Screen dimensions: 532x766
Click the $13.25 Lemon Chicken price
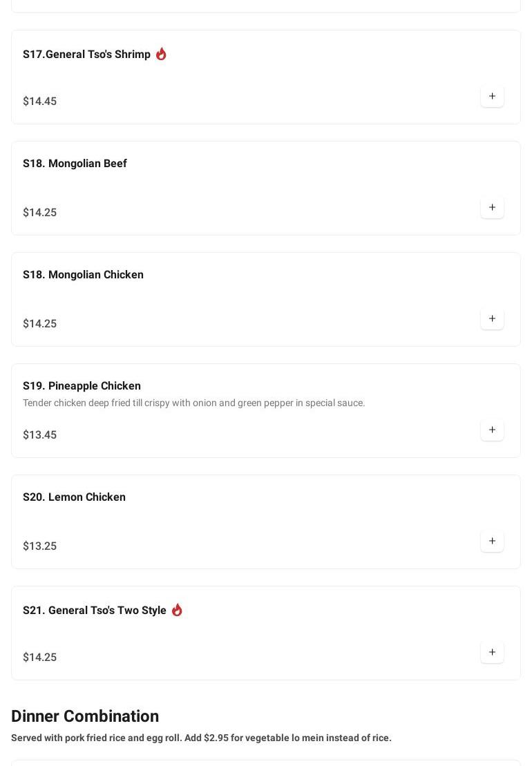click(x=39, y=546)
